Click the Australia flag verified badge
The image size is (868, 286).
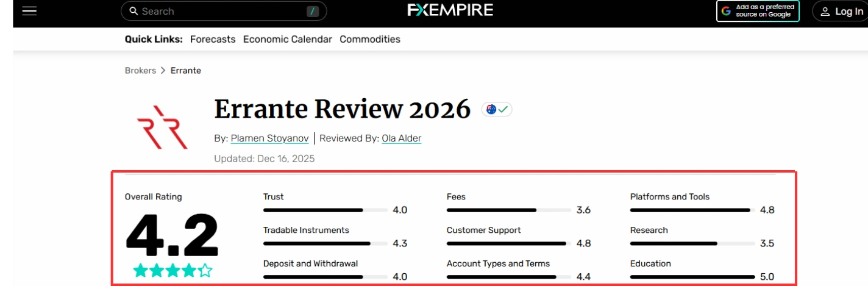pos(497,109)
